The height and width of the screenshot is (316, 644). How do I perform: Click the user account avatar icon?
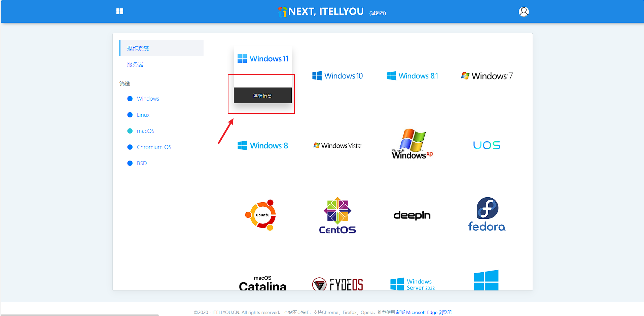click(524, 12)
